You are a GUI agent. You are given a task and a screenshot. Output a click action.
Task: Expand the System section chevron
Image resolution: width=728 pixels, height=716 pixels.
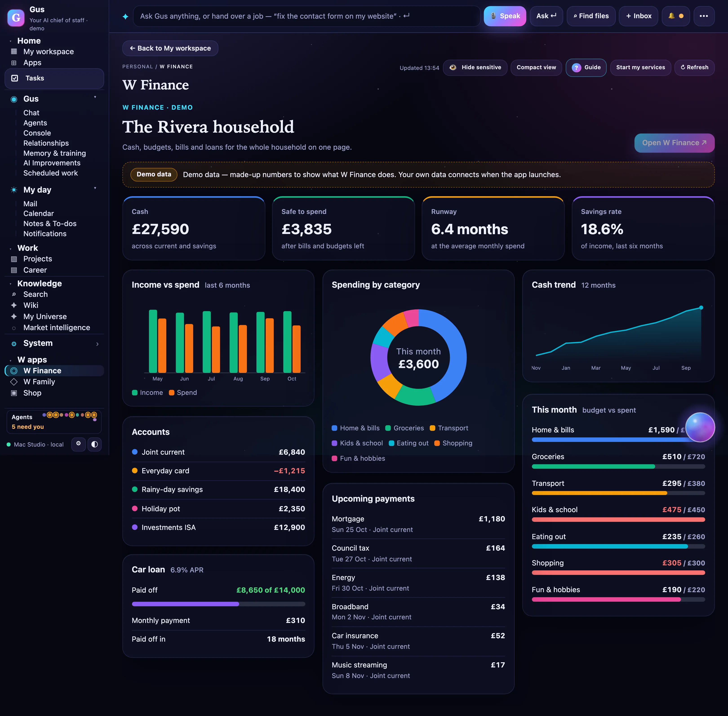click(x=97, y=344)
